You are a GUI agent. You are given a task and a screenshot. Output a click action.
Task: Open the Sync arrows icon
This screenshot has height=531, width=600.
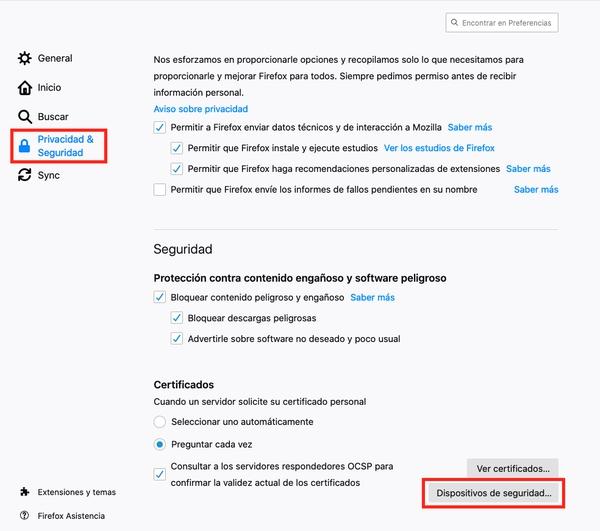25,175
